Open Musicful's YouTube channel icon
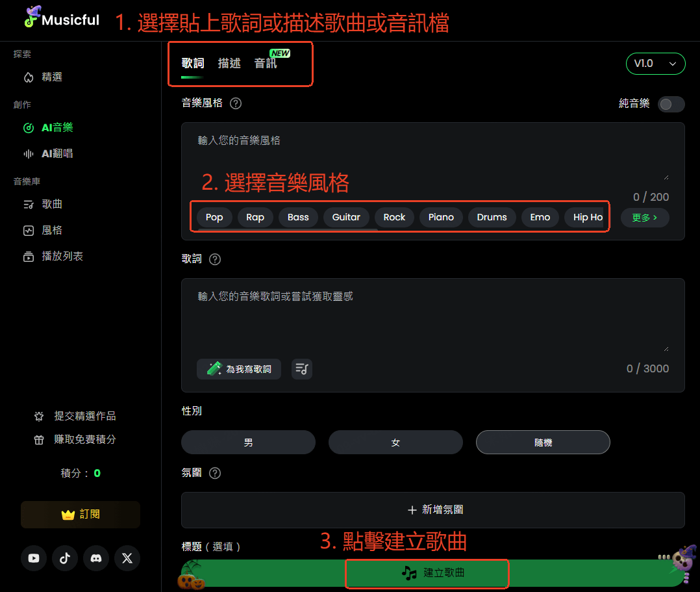This screenshot has height=592, width=700. 34,558
